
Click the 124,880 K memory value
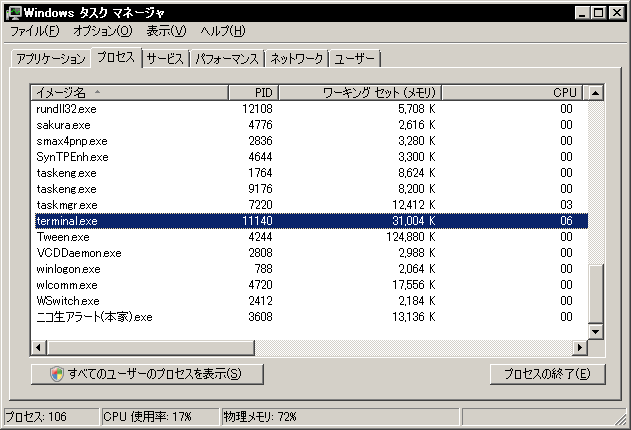pos(410,237)
